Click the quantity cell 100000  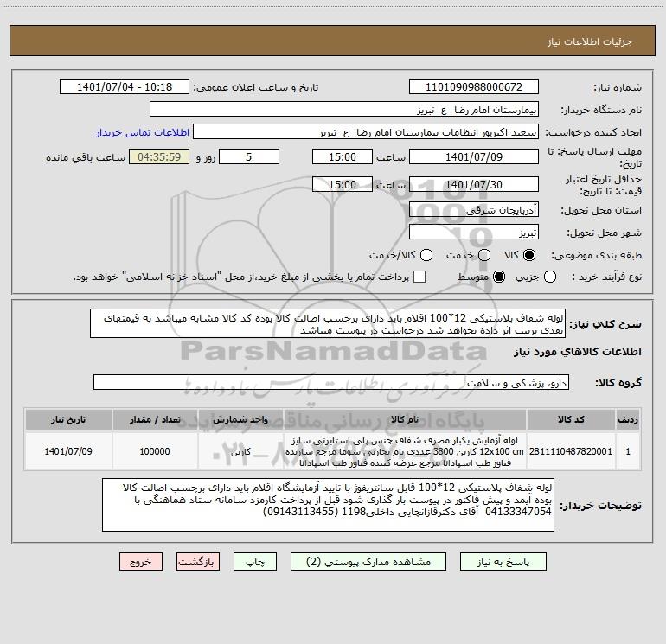click(x=155, y=451)
